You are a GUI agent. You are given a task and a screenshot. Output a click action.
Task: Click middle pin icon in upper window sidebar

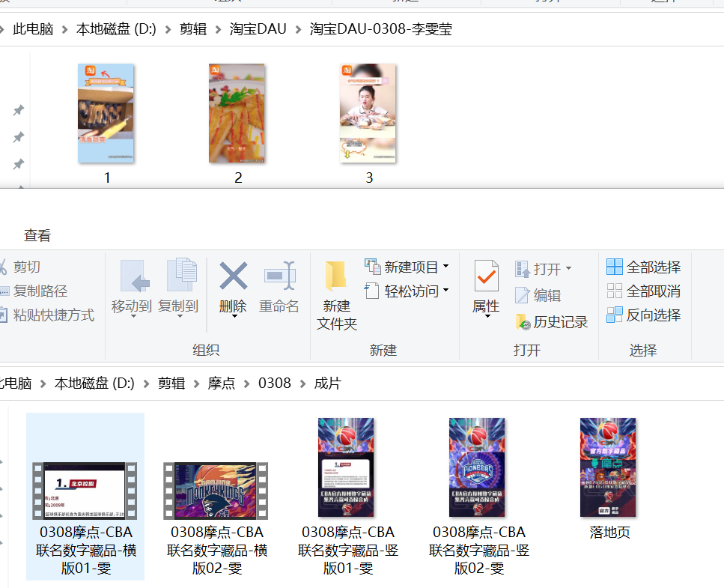tap(19, 137)
